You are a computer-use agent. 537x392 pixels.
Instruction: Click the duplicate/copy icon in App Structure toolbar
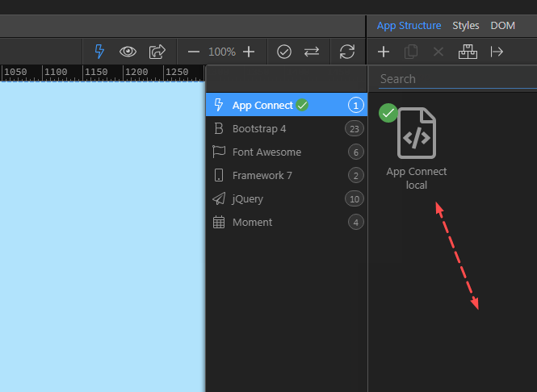click(x=411, y=52)
